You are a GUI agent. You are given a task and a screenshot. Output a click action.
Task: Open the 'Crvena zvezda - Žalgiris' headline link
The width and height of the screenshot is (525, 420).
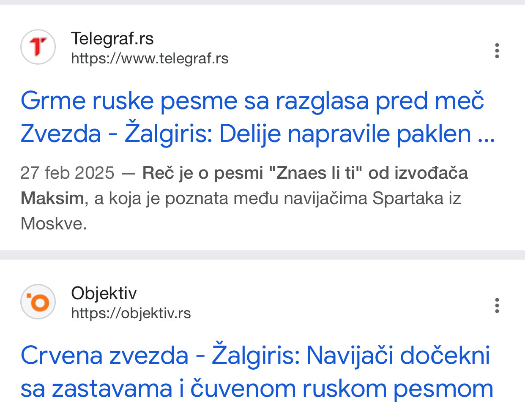click(x=255, y=355)
